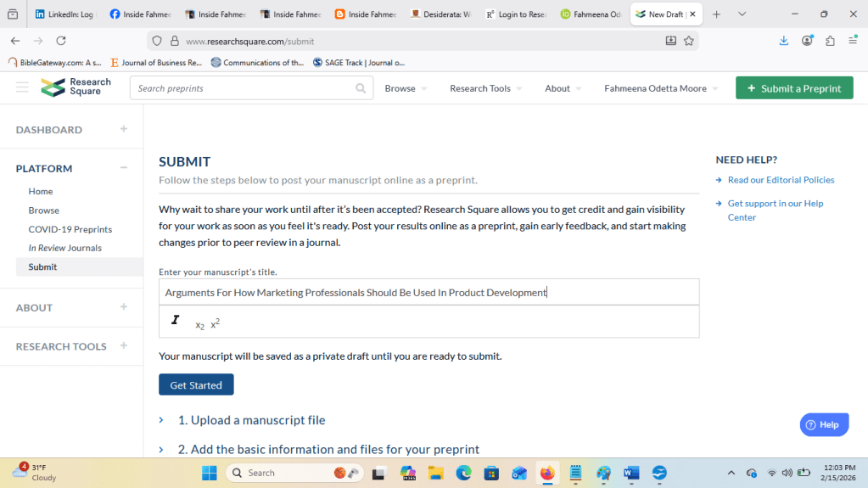Click the Research Square logo
Image resolution: width=868 pixels, height=488 pixels.
coord(76,87)
